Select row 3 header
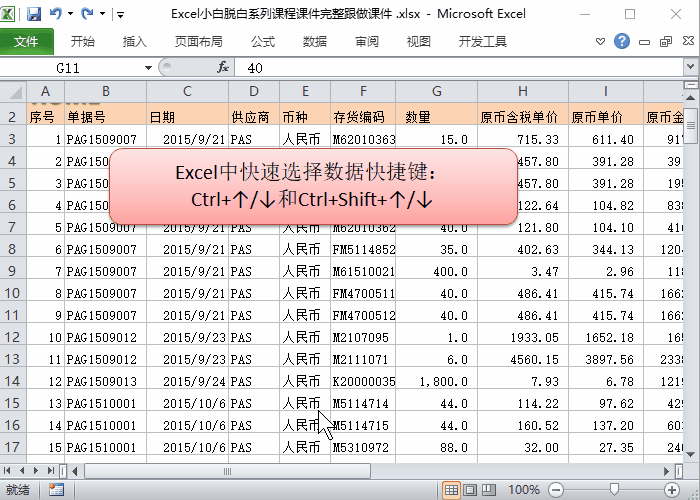 (13, 139)
